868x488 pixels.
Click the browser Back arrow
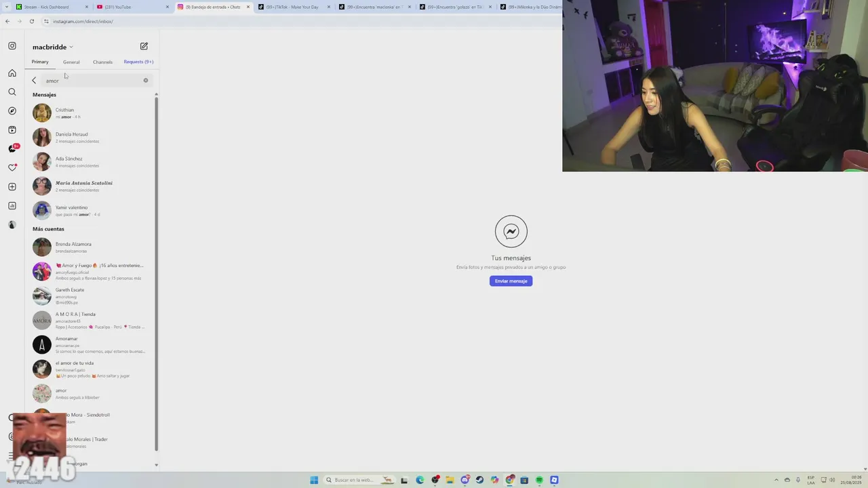tap(7, 21)
